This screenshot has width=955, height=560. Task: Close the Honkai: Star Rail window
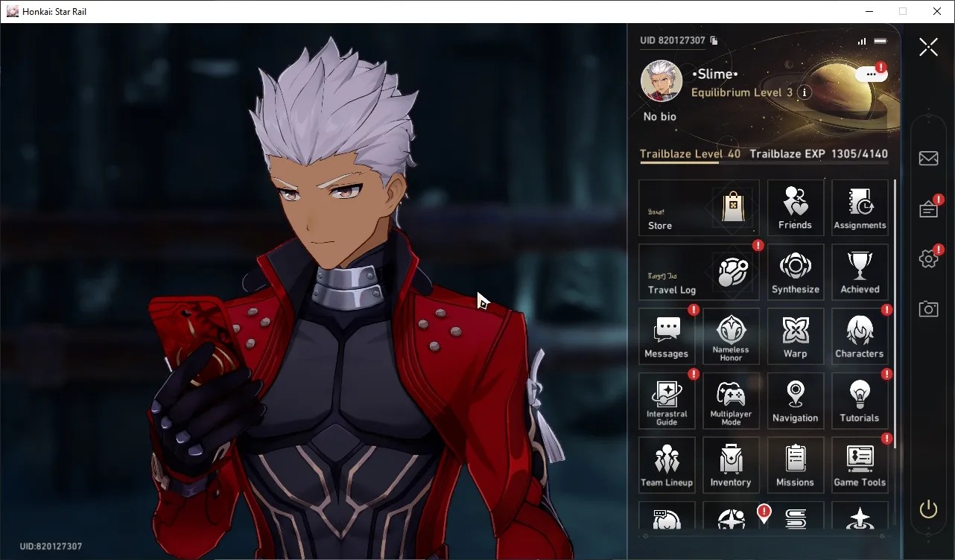(937, 11)
